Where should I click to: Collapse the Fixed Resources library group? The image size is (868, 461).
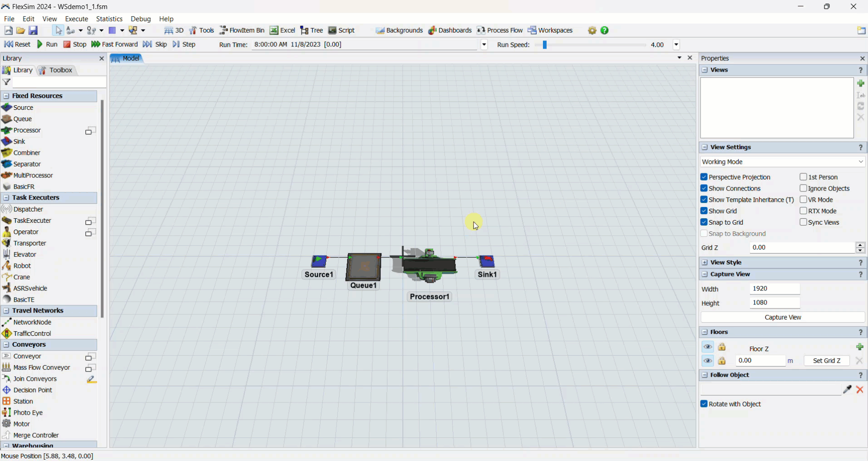(x=6, y=96)
